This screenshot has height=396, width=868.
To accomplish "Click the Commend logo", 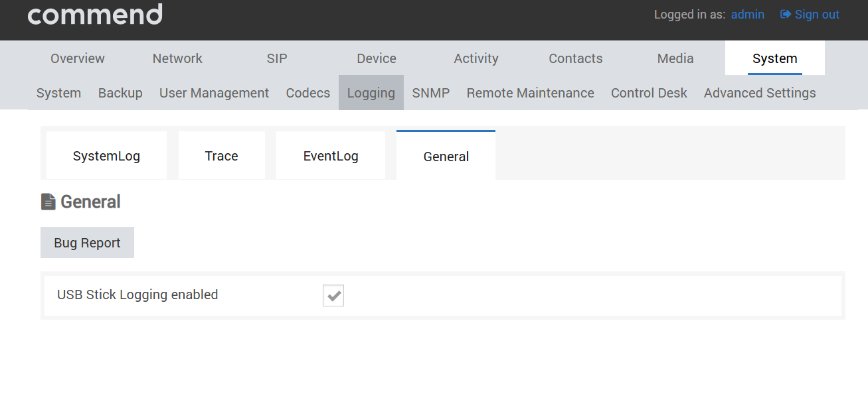I will tap(95, 14).
